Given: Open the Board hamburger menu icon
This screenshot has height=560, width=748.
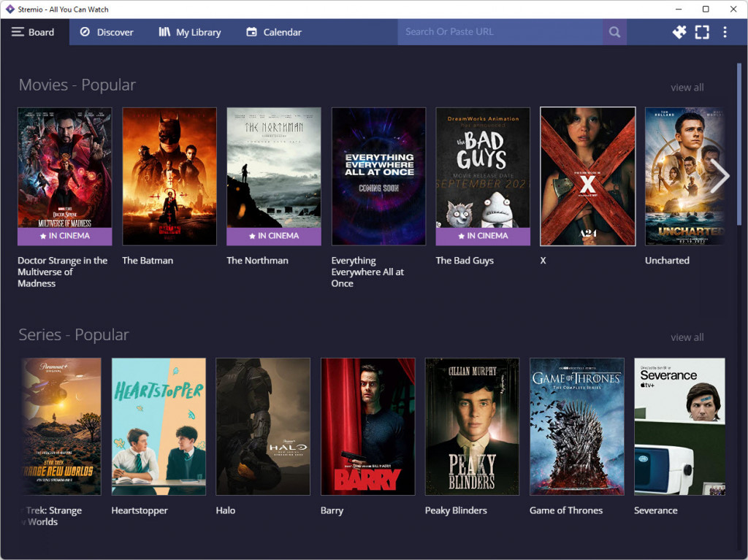Looking at the screenshot, I should (x=18, y=32).
